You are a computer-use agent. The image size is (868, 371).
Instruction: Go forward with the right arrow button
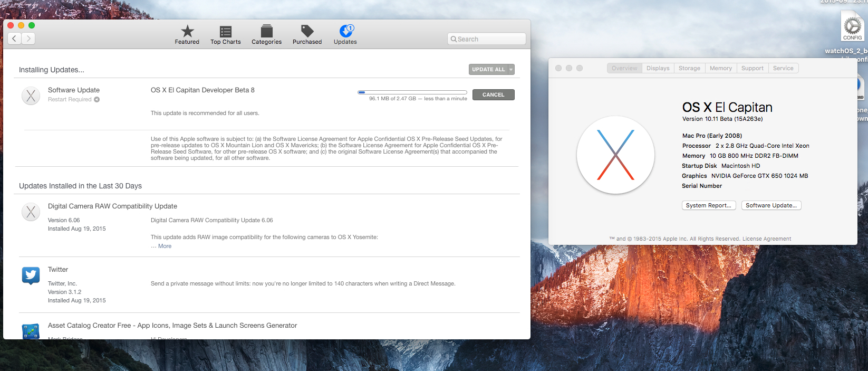coord(28,39)
